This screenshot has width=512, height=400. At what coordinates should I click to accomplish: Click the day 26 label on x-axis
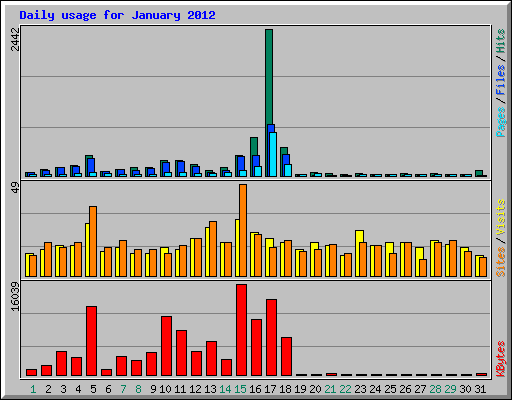point(405,389)
